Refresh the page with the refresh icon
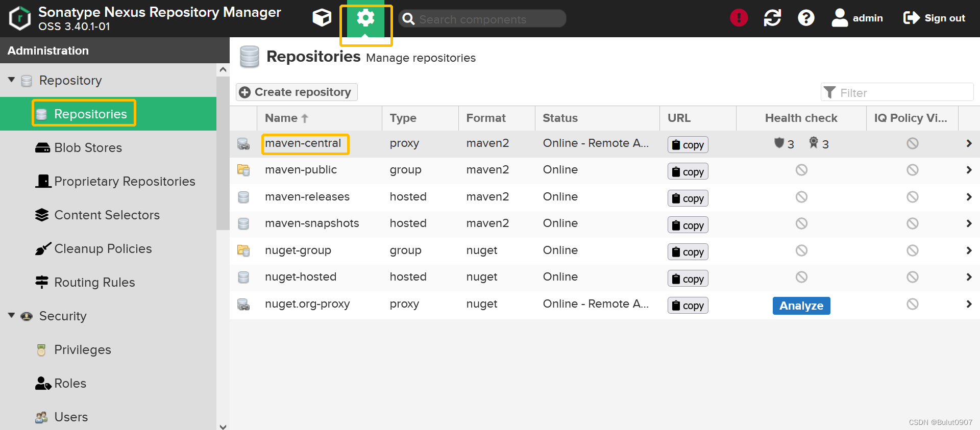The width and height of the screenshot is (980, 430). 772,18
